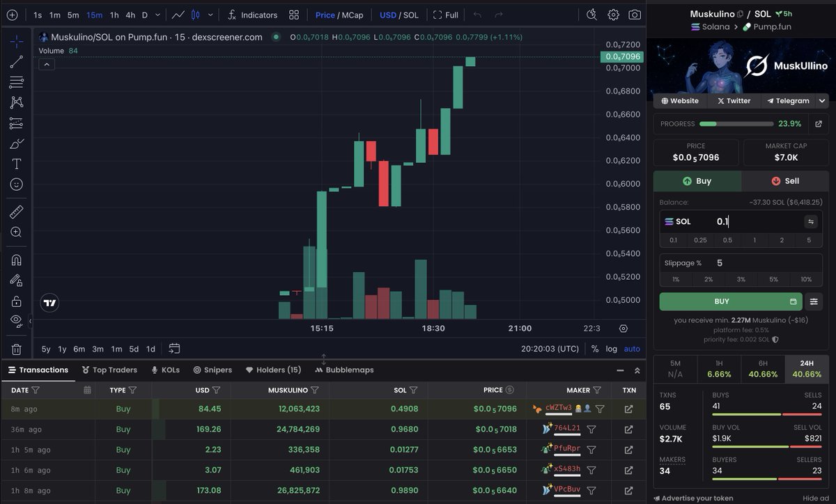836x504 pixels.
Task: Switch chart denomination to SOL
Action: pos(411,15)
